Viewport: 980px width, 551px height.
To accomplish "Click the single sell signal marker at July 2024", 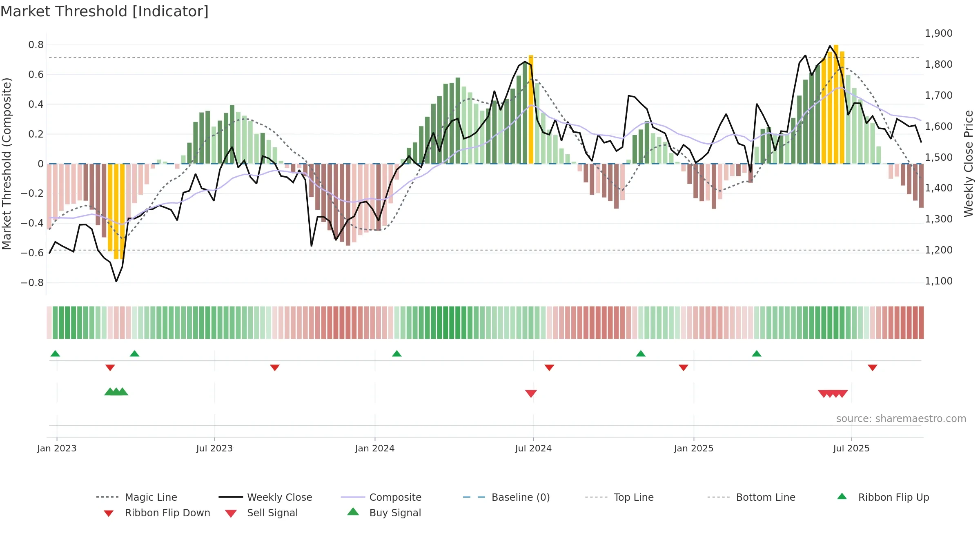I will pyautogui.click(x=531, y=394).
